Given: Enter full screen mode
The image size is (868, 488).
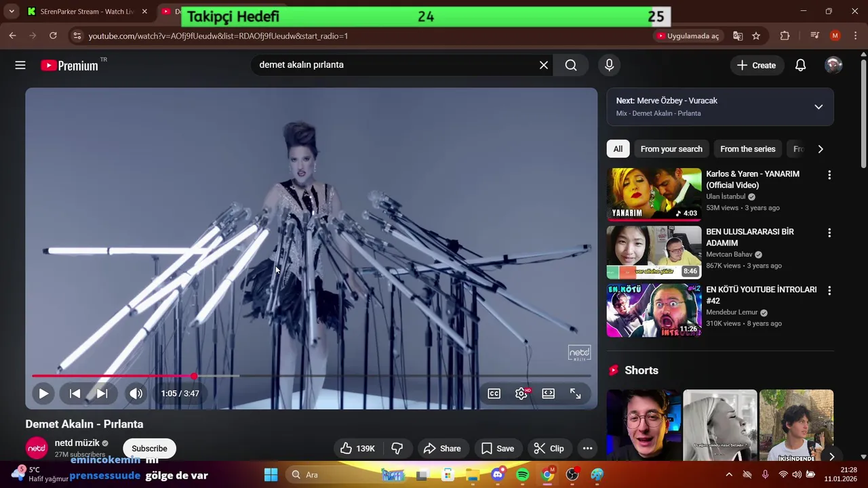Looking at the screenshot, I should (575, 394).
